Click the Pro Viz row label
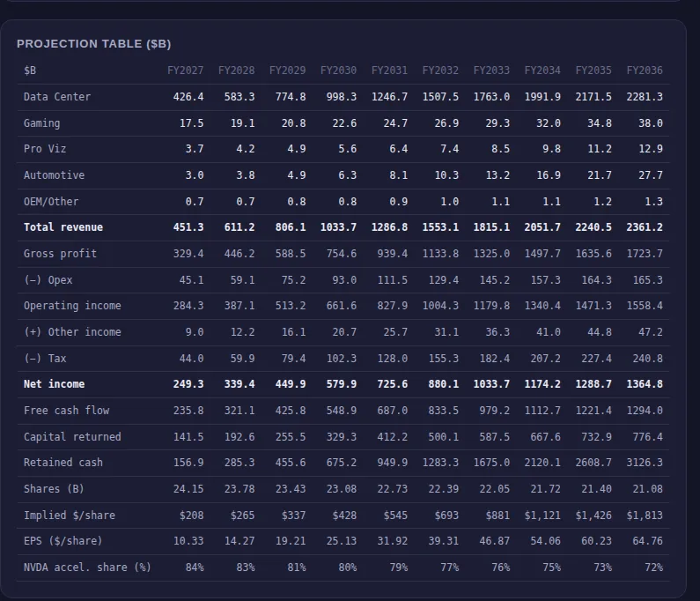 point(45,149)
